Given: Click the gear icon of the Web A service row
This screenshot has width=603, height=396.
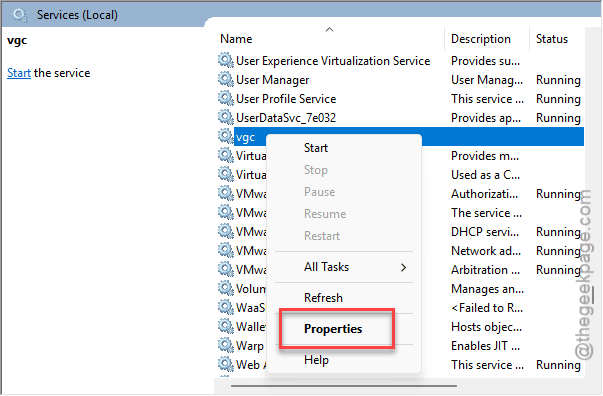Looking at the screenshot, I should [x=226, y=364].
